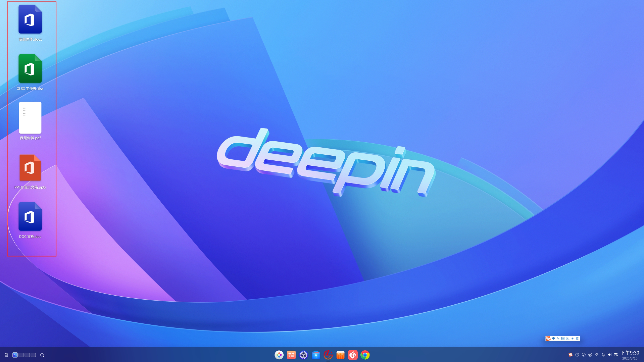Select the PPTX 演示文稿.pptx file icon
644x362 pixels.
(x=30, y=168)
